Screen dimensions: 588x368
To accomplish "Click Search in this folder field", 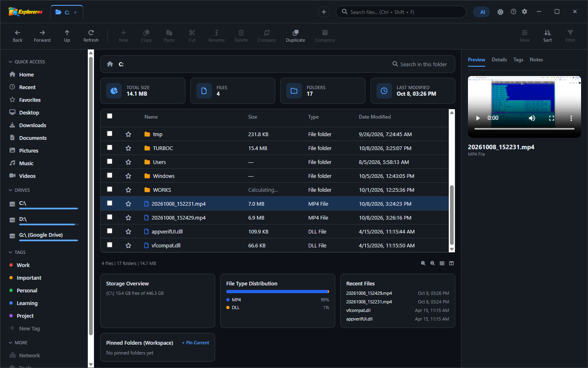I will [x=420, y=64].
